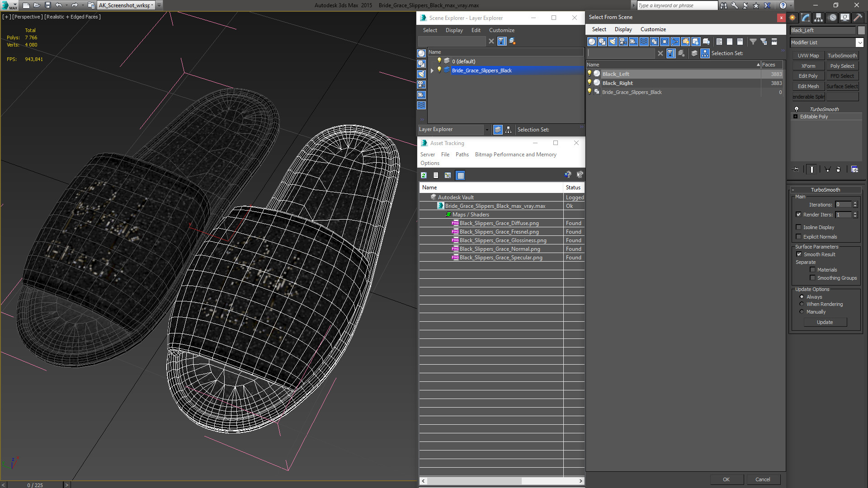Open workspace selector dropdown AK_Screenshot_wrksp
Screen dimensions: 868x488
pos(152,5)
